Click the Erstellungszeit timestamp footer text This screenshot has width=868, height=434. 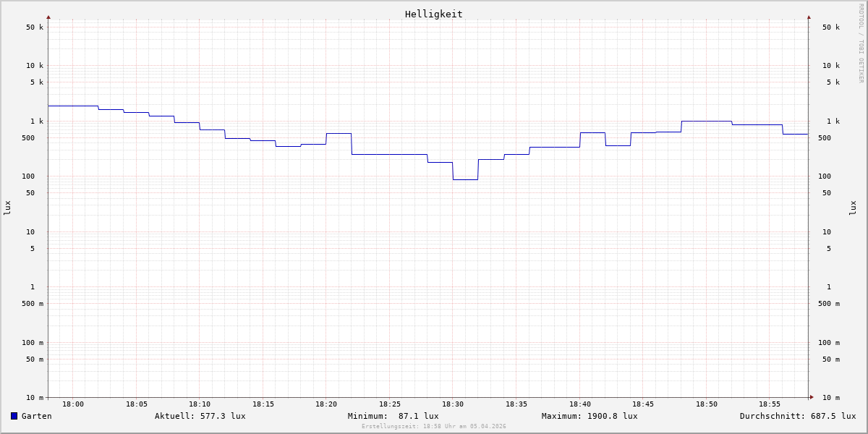click(434, 427)
